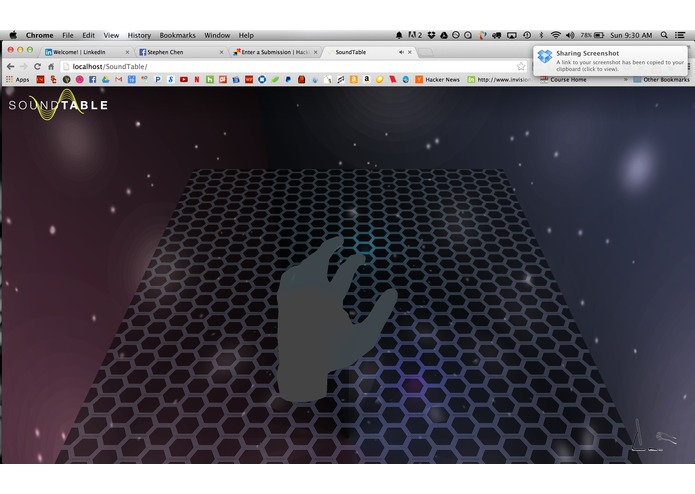Open the Amazon bookmark icon

[367, 79]
